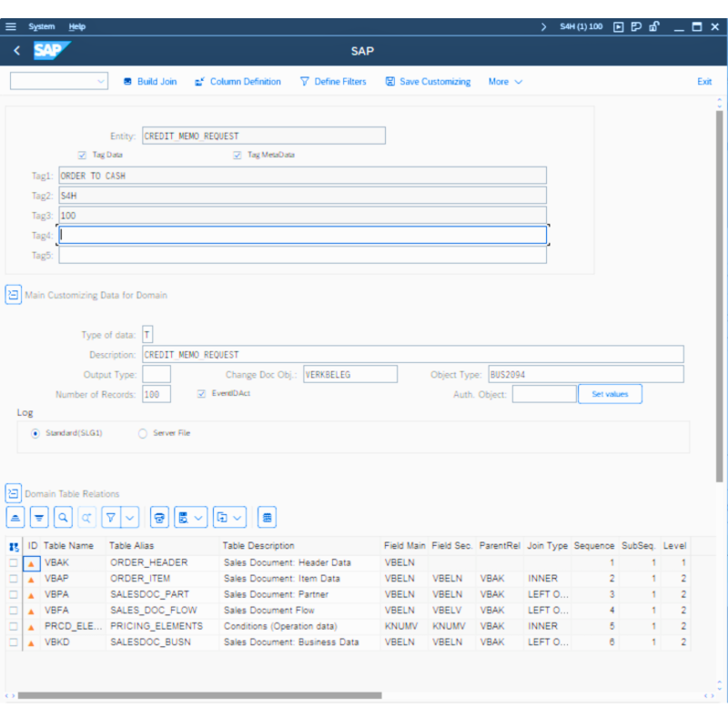Viewport: 728px width, 728px height.
Task: Select the sort ascending icon
Action: click(x=15, y=516)
